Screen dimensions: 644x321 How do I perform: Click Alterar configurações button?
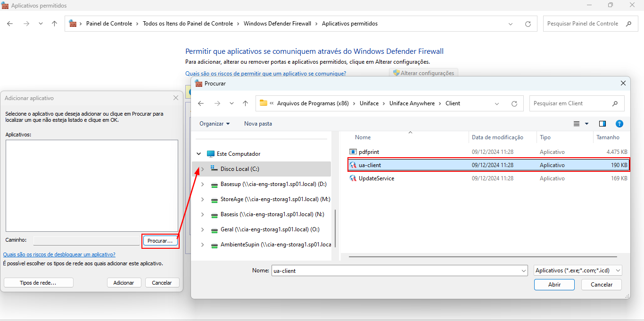point(423,73)
